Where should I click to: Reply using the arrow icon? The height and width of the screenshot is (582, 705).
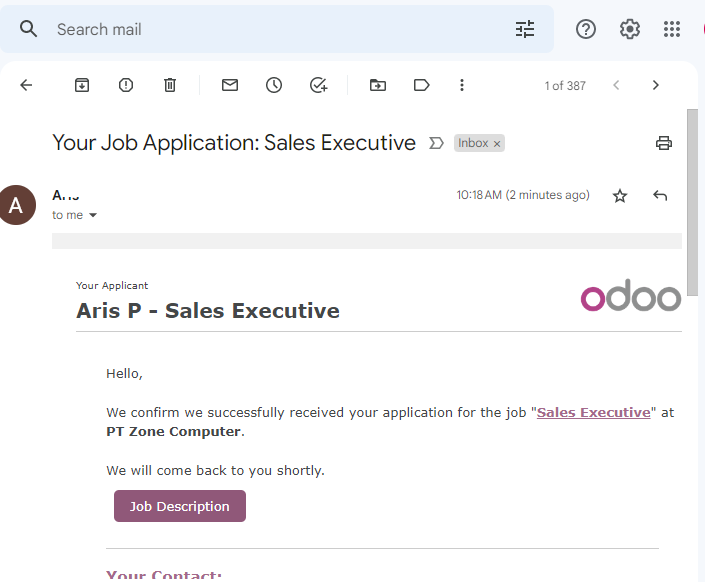click(x=660, y=196)
